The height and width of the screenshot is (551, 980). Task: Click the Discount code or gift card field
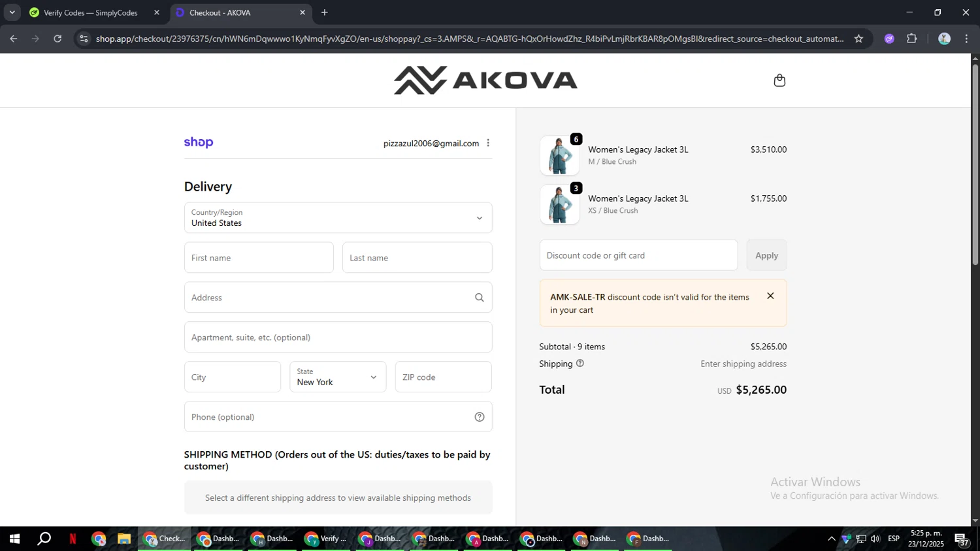pos(638,255)
